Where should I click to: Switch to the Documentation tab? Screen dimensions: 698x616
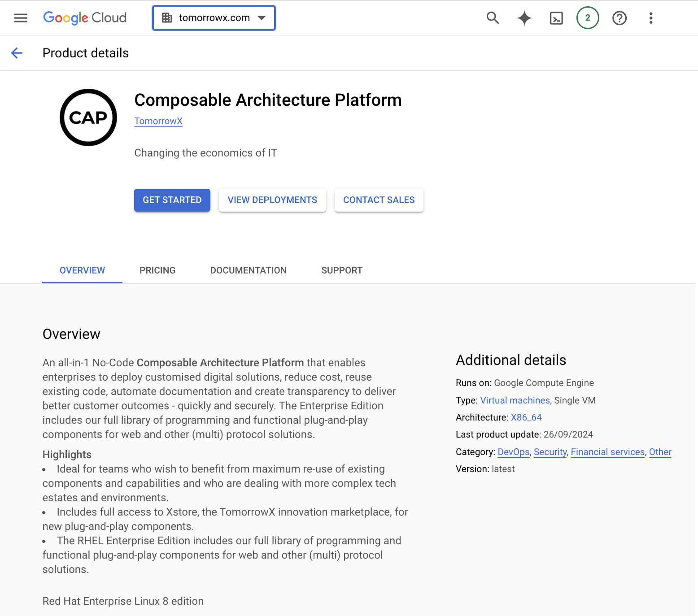(249, 270)
